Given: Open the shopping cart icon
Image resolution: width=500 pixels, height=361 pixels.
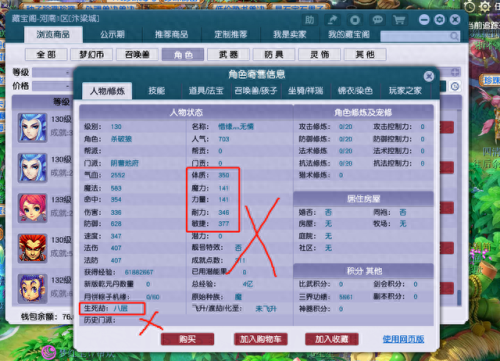Looking at the screenshot, I should coord(399,20).
